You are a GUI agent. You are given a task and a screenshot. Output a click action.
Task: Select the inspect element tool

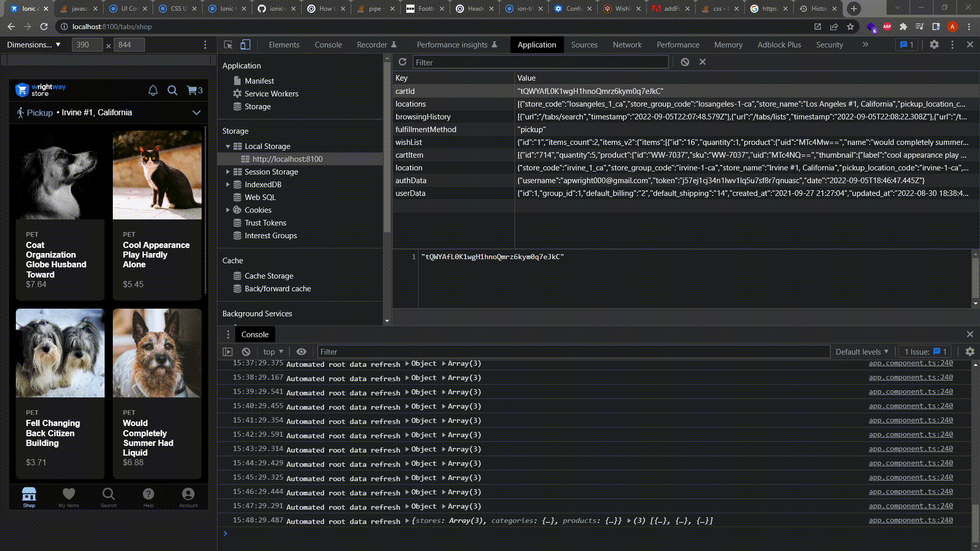coord(228,44)
